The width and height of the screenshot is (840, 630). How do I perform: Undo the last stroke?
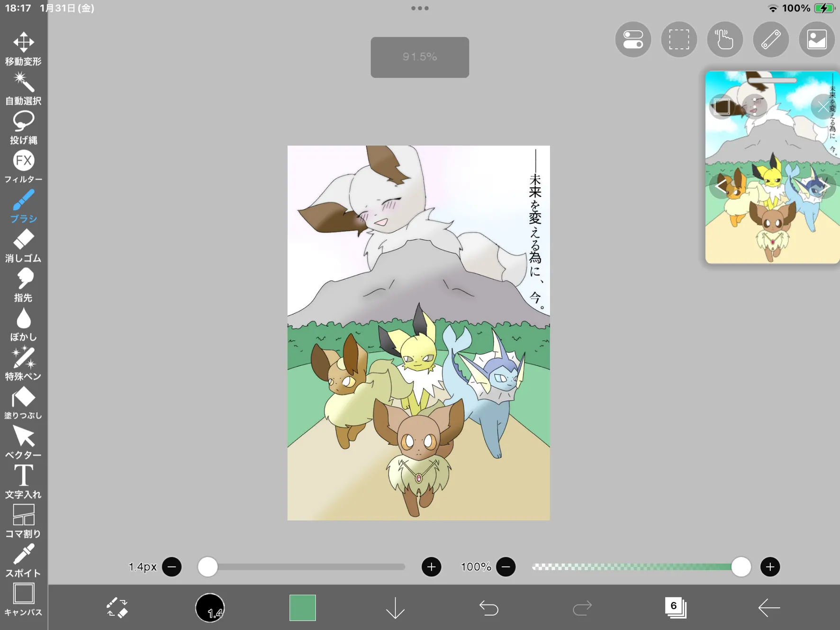tap(488, 607)
